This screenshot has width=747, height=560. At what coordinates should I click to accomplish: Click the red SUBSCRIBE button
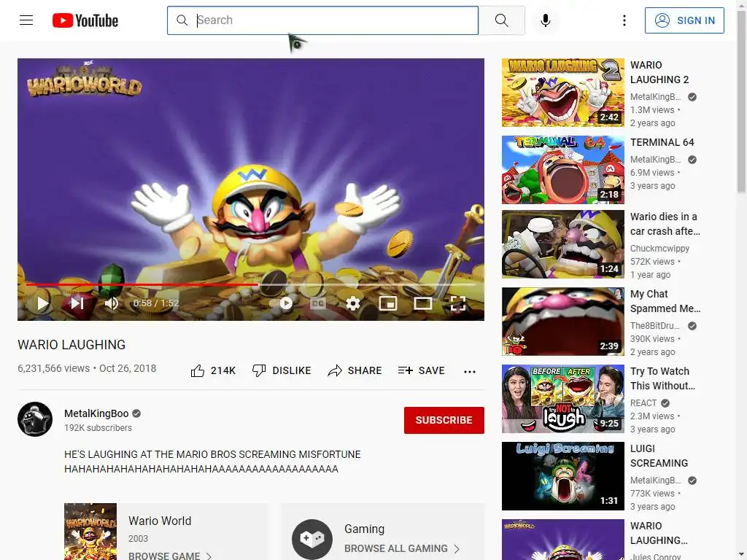(444, 420)
